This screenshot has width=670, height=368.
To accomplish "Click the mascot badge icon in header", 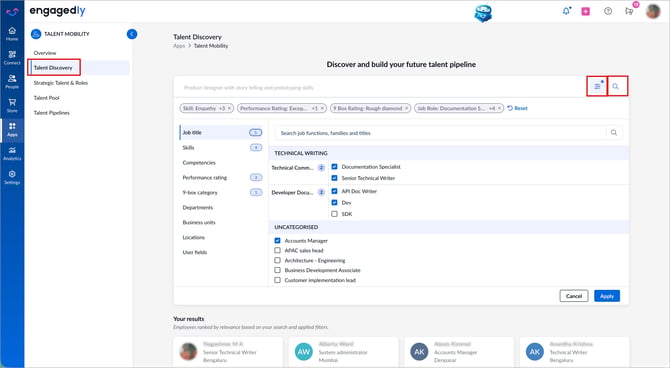I will (483, 13).
